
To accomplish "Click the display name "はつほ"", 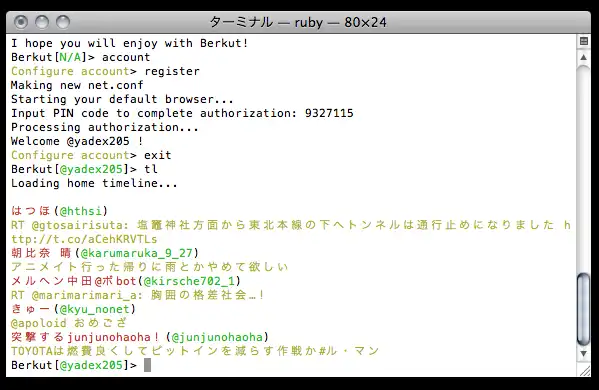I will pos(31,211).
